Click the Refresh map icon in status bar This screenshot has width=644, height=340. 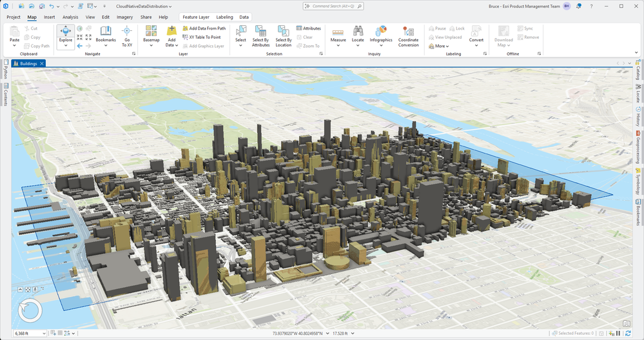click(628, 334)
